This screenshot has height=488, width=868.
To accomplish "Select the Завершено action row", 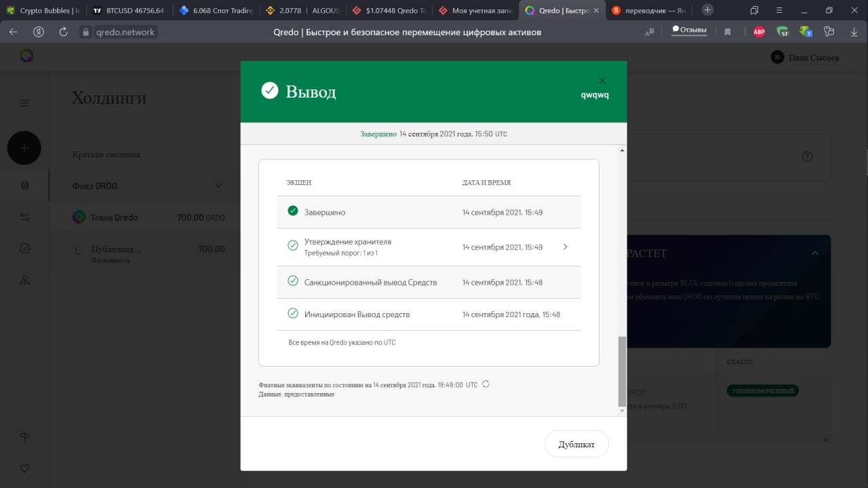I will click(429, 212).
